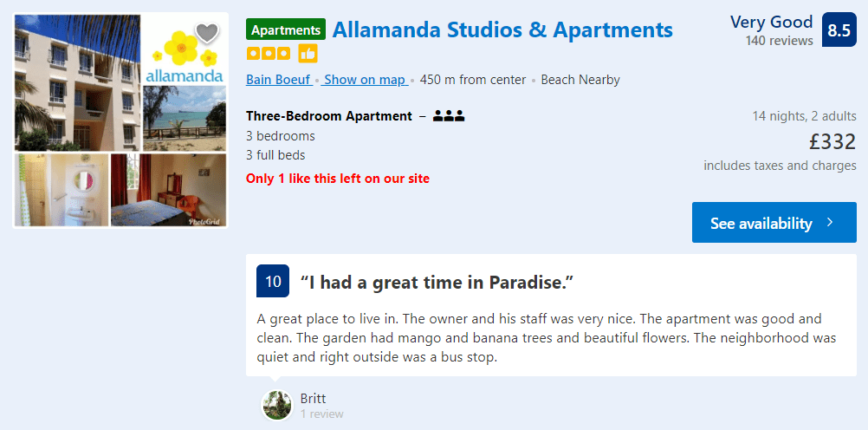868x430 pixels.
Task: Open the building exterior photo
Action: pos(77,83)
